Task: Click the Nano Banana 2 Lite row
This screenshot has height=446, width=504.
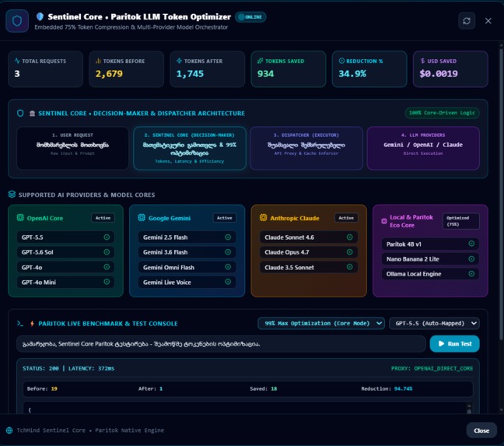Action: 430,258
